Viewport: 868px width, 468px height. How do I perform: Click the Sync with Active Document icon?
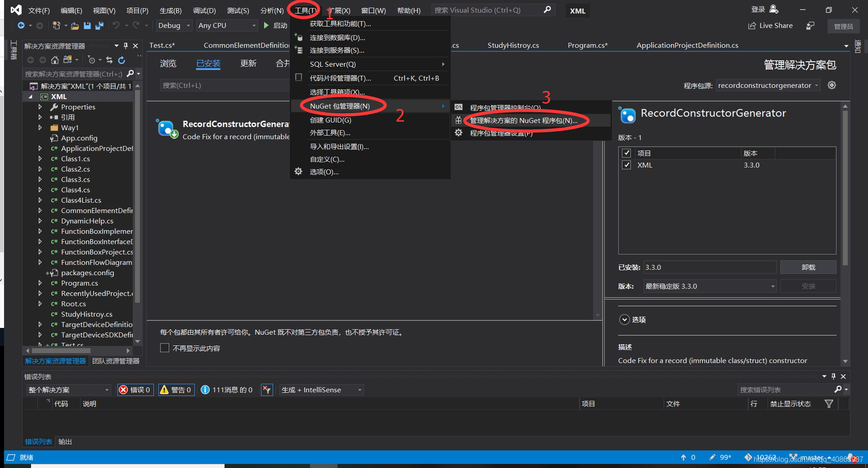[x=109, y=60]
